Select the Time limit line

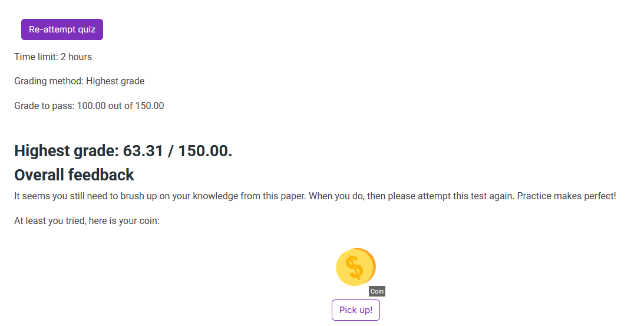coord(53,57)
